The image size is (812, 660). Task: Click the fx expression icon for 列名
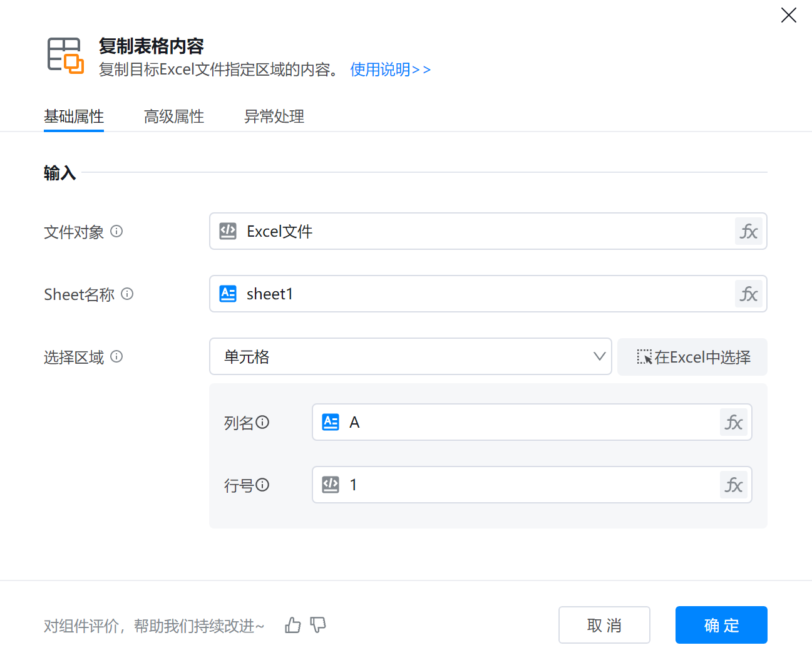tap(733, 423)
